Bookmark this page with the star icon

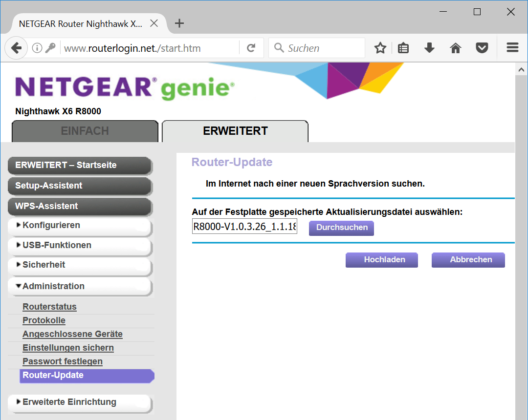[x=380, y=48]
